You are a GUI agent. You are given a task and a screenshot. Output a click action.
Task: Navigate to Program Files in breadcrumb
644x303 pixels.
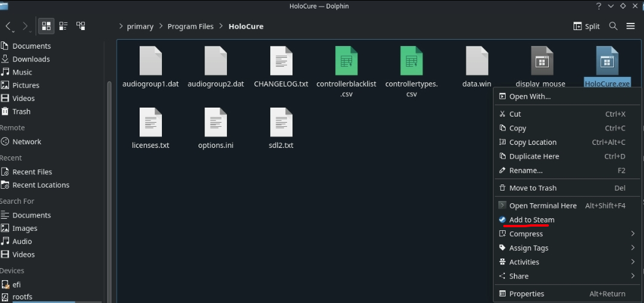tap(190, 26)
